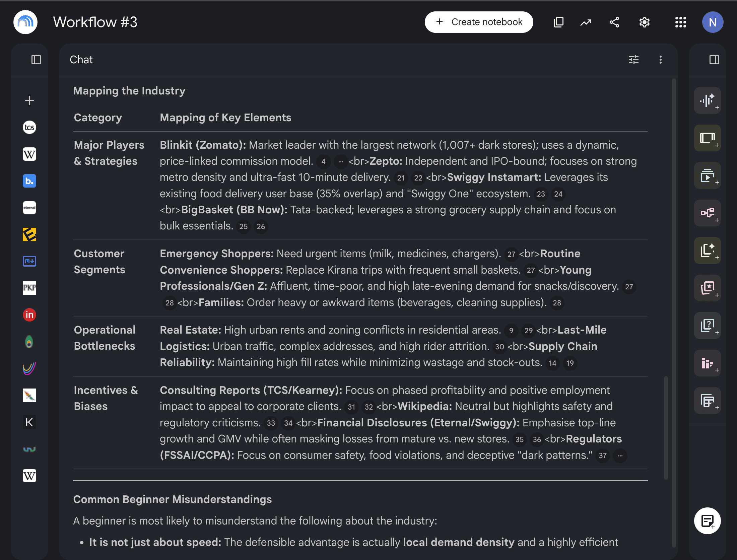Screen dimensions: 737x560
Task: Open the Chat more options menu
Action: pos(660,60)
